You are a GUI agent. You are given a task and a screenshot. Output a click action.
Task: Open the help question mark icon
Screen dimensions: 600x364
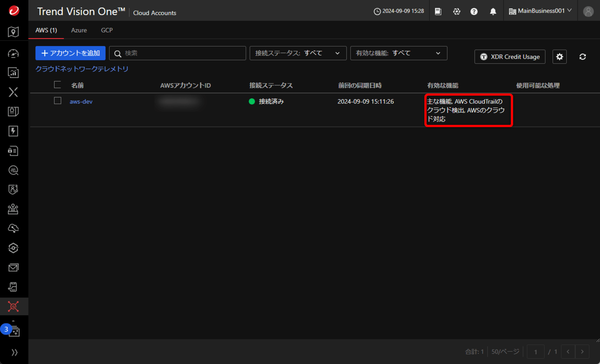pyautogui.click(x=474, y=11)
